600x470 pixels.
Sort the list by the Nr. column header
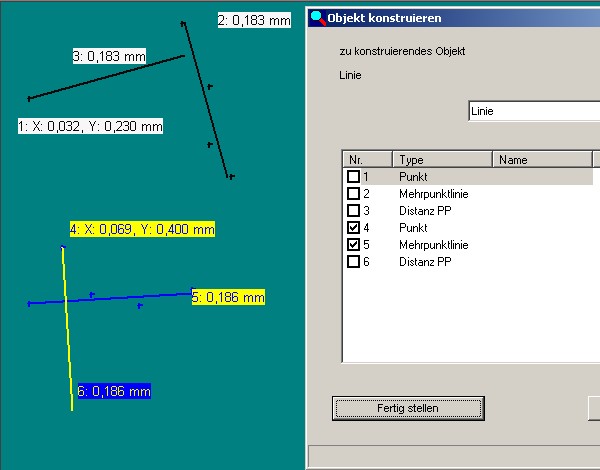pos(367,159)
